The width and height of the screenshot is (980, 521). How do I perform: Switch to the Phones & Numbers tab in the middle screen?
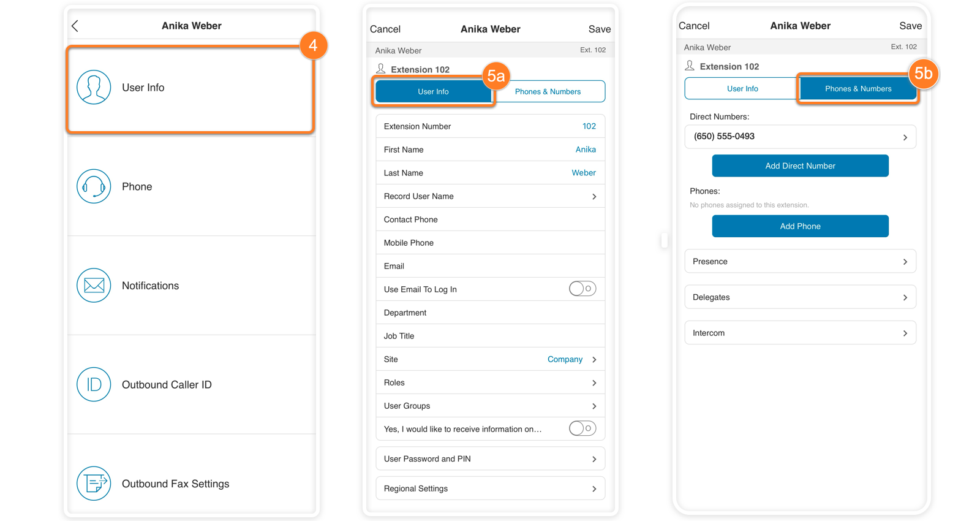548,92
